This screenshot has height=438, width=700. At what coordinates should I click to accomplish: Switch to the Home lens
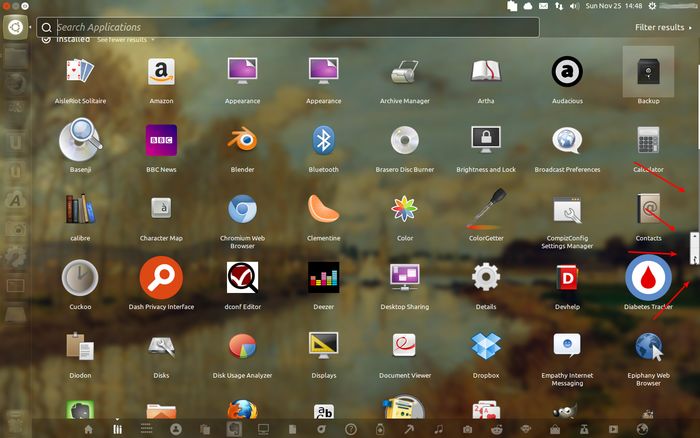(88, 430)
